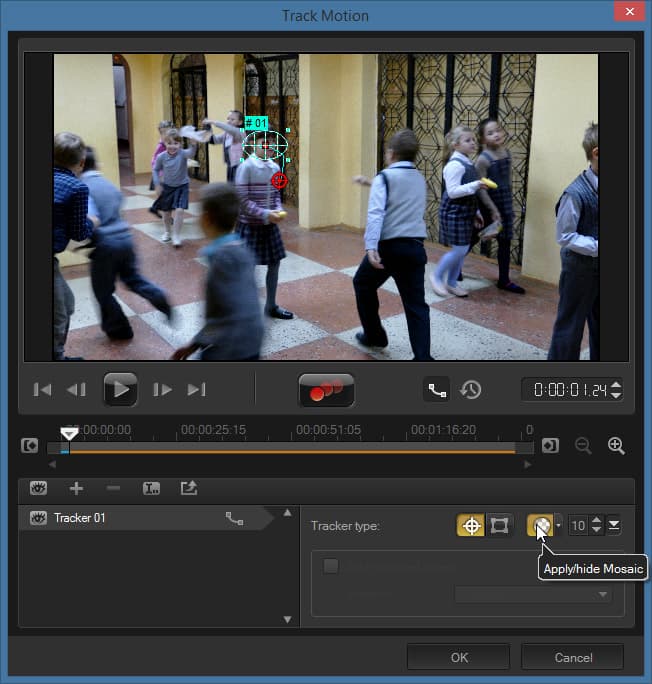Hide Tracker 01 with its eye icon
Screen dimensions: 652x684
coord(38,518)
